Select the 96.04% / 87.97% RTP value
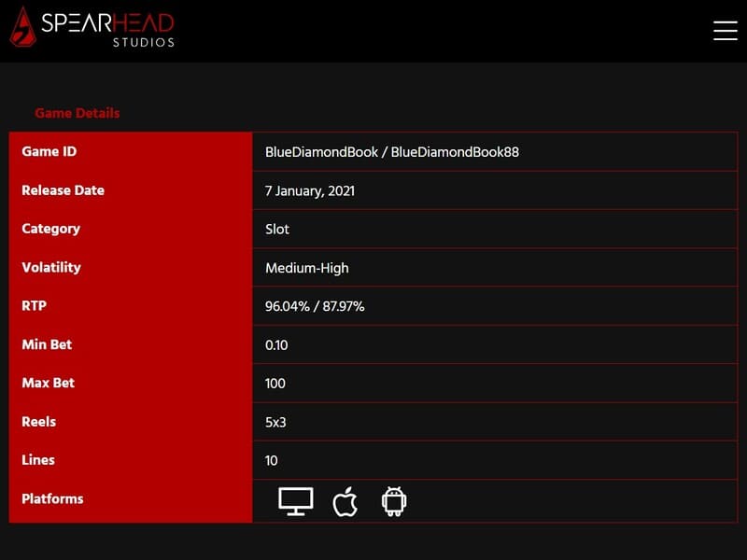747x560 pixels. point(315,306)
